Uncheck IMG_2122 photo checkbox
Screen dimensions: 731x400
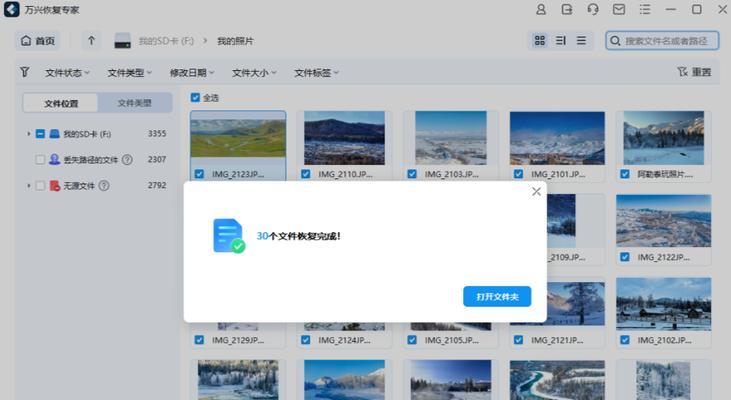[x=625, y=257]
